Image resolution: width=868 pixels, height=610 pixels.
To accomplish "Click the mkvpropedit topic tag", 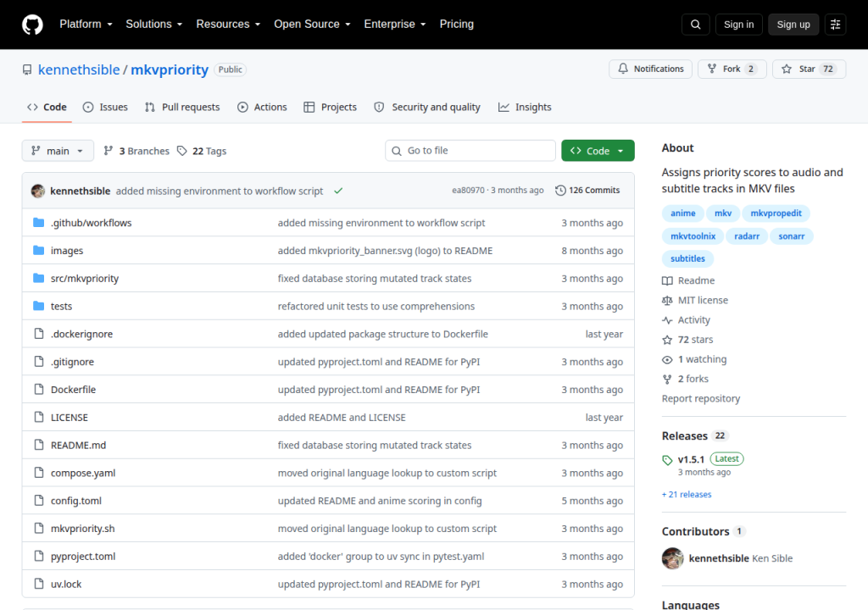I will pos(776,213).
